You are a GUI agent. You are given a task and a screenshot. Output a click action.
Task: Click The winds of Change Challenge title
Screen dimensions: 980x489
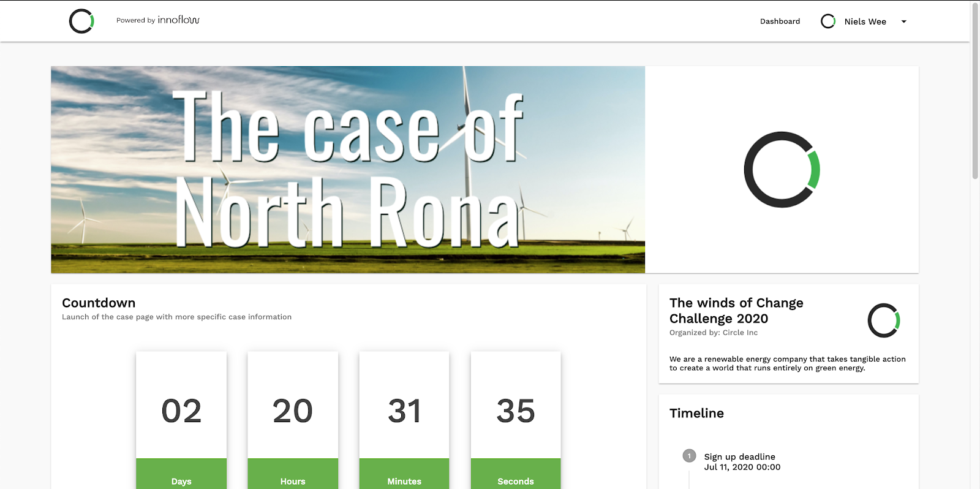[736, 311]
